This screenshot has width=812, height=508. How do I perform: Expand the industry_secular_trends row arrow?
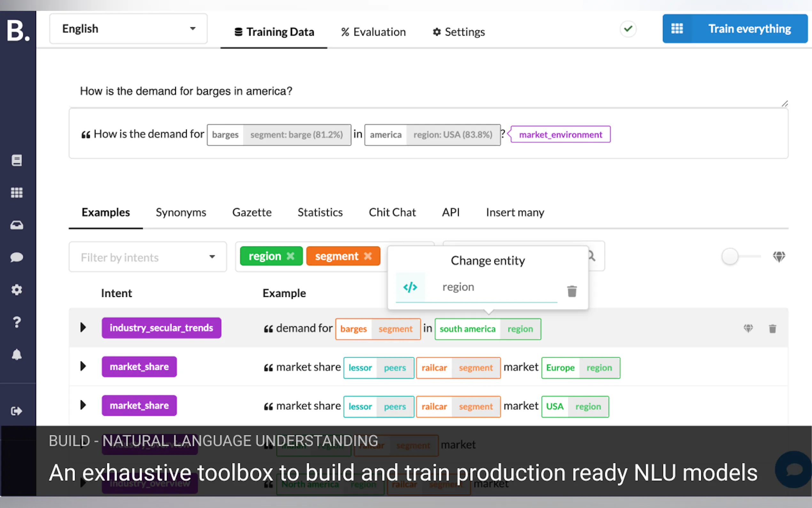[x=83, y=327]
